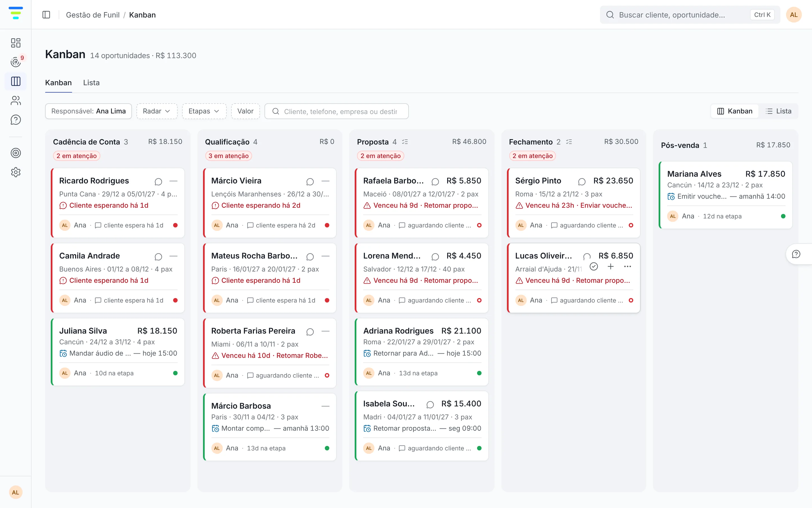Click '2 em atenção' badge in Cadência de Conta

coord(76,156)
